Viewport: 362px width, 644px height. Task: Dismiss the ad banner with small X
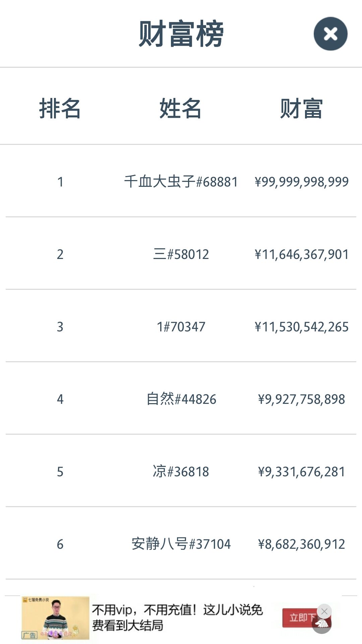[x=324, y=611]
